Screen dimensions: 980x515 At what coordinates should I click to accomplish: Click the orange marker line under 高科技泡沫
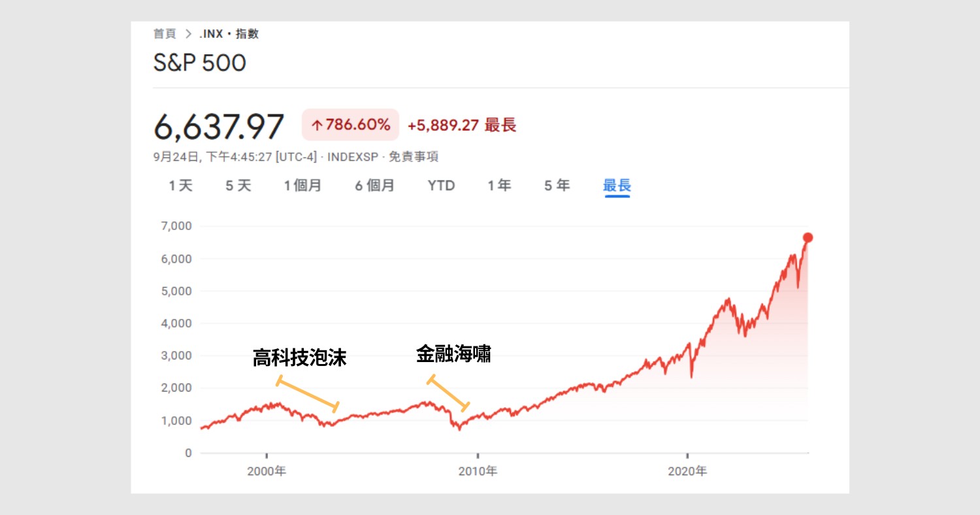[x=307, y=394]
